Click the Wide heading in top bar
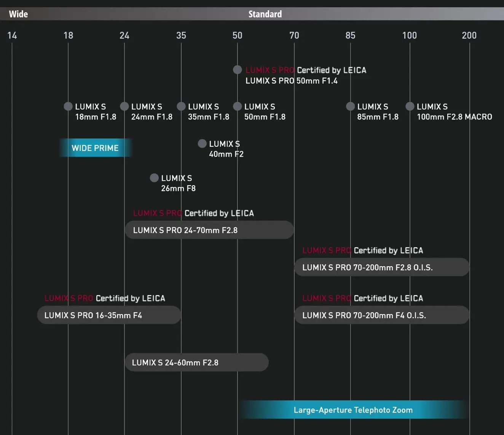The width and height of the screenshot is (504, 435). click(x=18, y=14)
